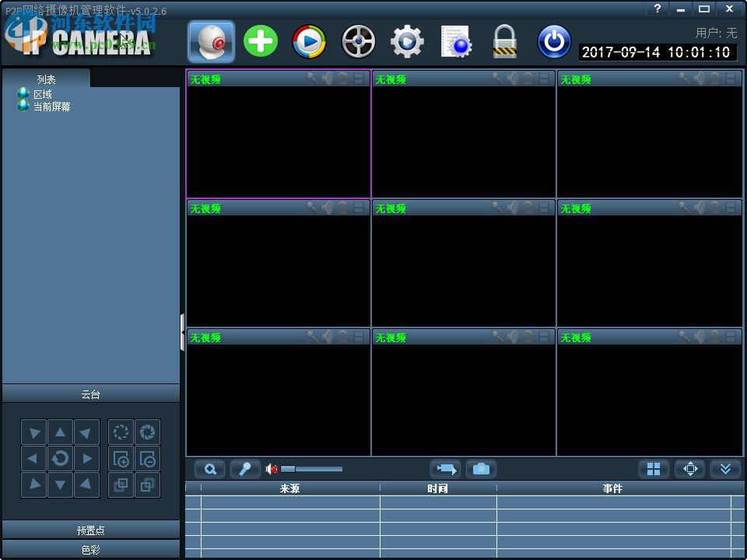The height and width of the screenshot is (560, 747).
Task: Open the film reel recording icon
Action: point(358,41)
